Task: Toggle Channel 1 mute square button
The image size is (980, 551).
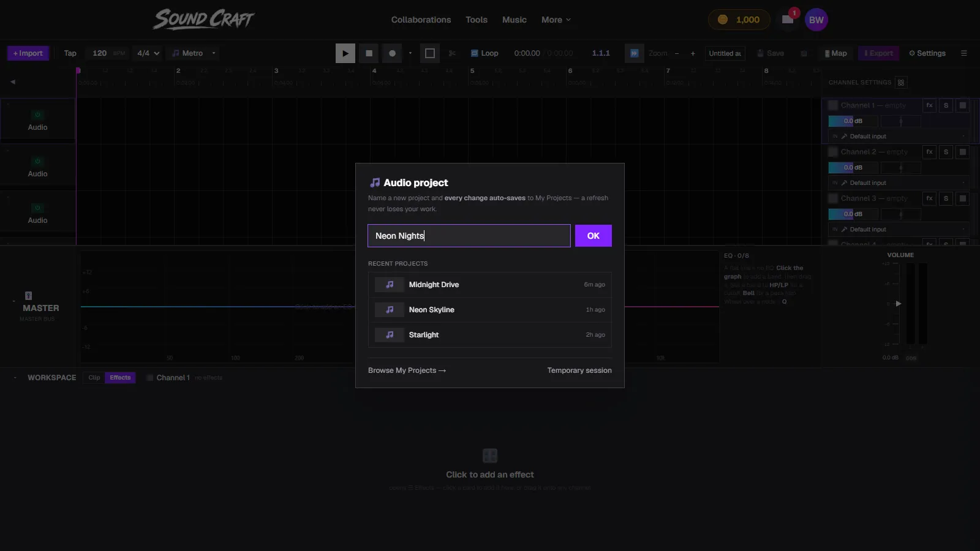Action: [x=962, y=105]
